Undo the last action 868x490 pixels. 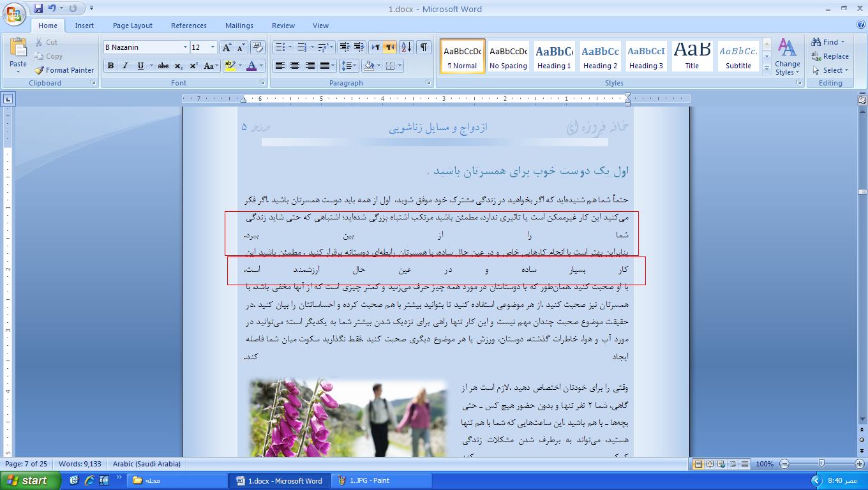(52, 8)
